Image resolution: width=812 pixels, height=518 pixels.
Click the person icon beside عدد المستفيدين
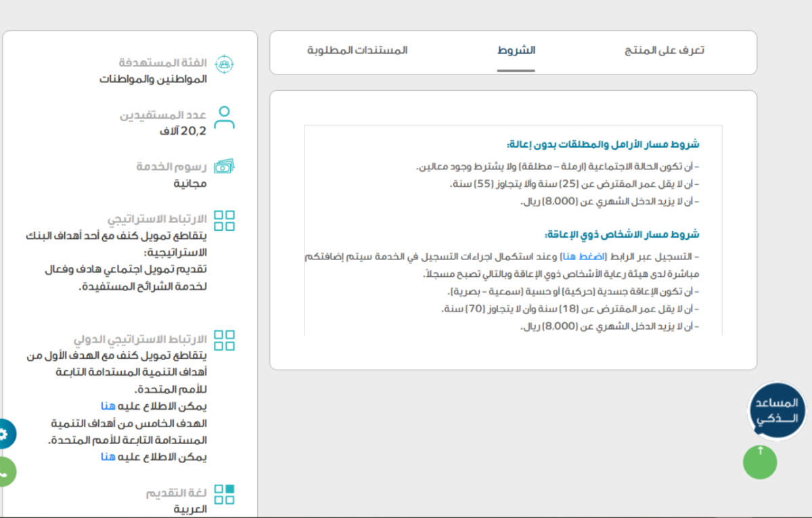pyautogui.click(x=224, y=117)
